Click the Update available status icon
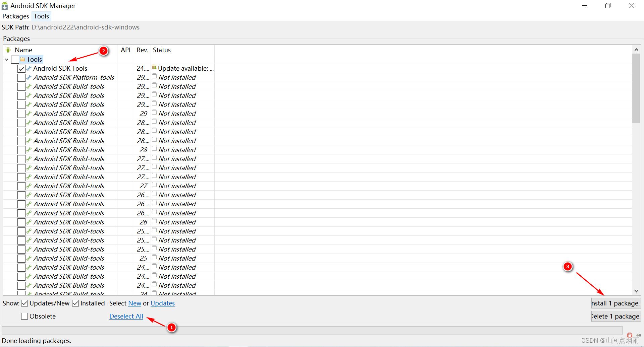The height and width of the screenshot is (347, 644). 154,67
